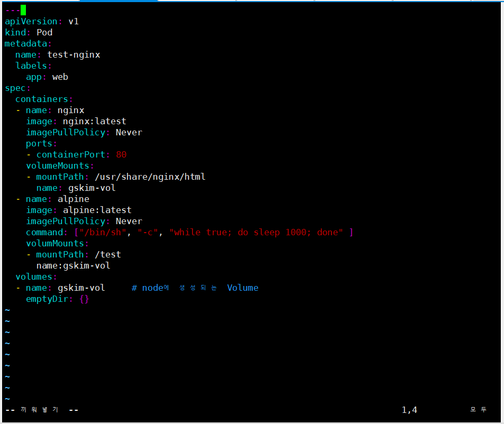Click the '# node에' comment start

pyautogui.click(x=150, y=288)
